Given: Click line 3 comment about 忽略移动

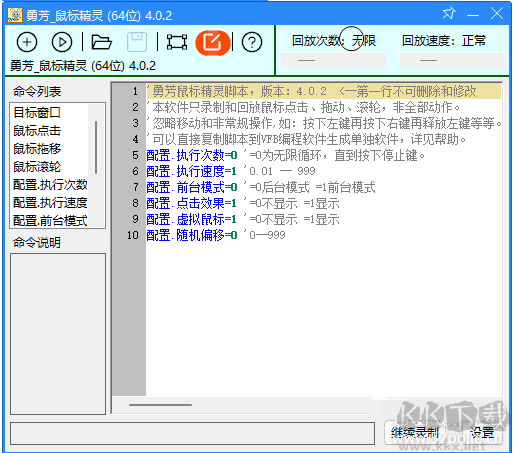Looking at the screenshot, I should click(324, 123).
